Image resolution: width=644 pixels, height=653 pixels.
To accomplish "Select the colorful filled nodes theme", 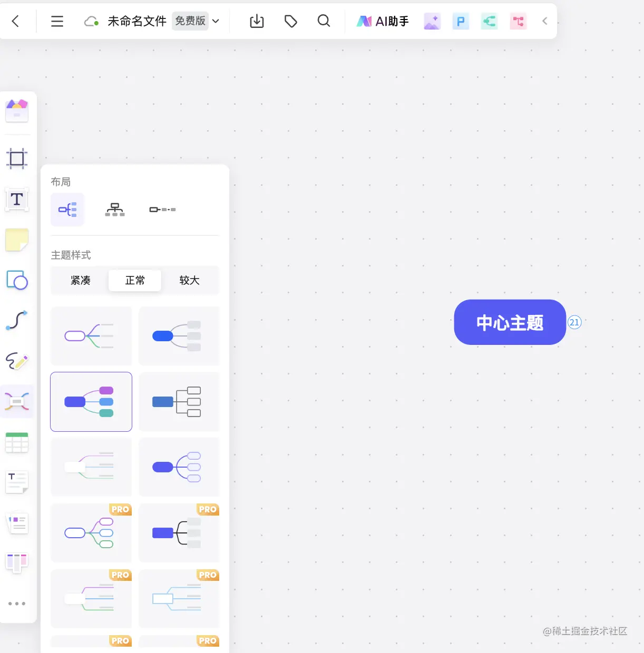I will [x=91, y=402].
